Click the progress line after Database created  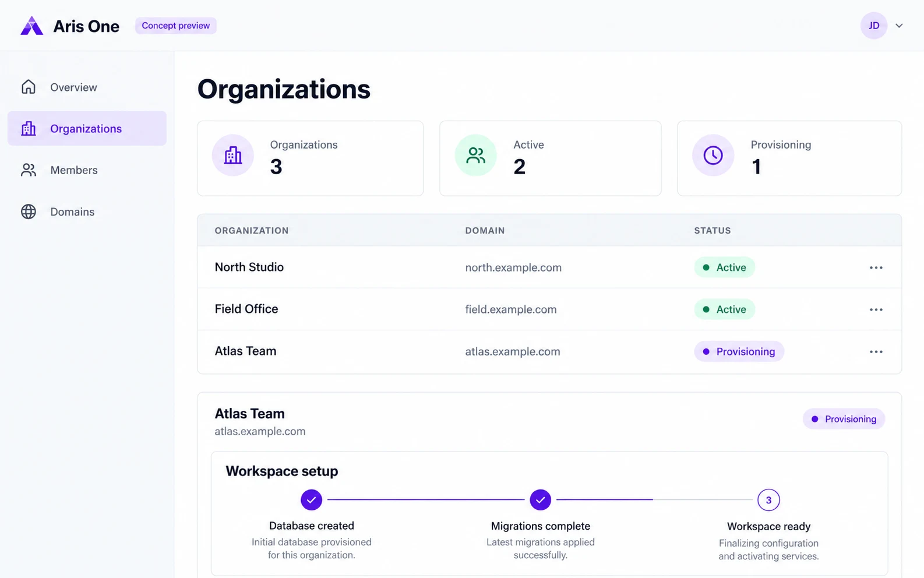[x=426, y=499]
